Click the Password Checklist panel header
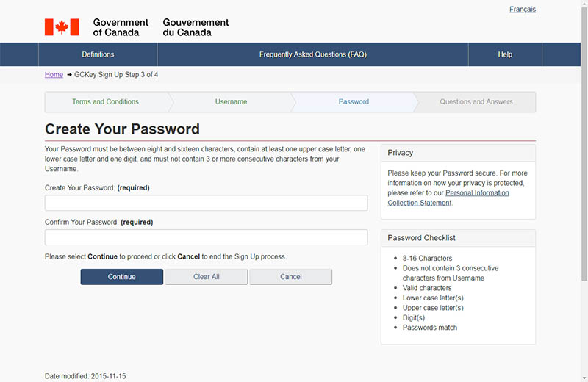 click(458, 238)
